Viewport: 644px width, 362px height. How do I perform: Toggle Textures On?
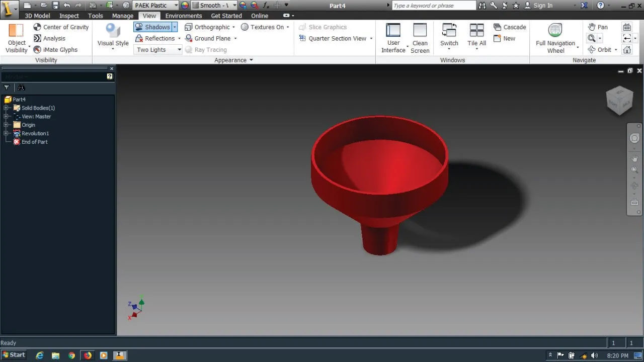(x=262, y=27)
